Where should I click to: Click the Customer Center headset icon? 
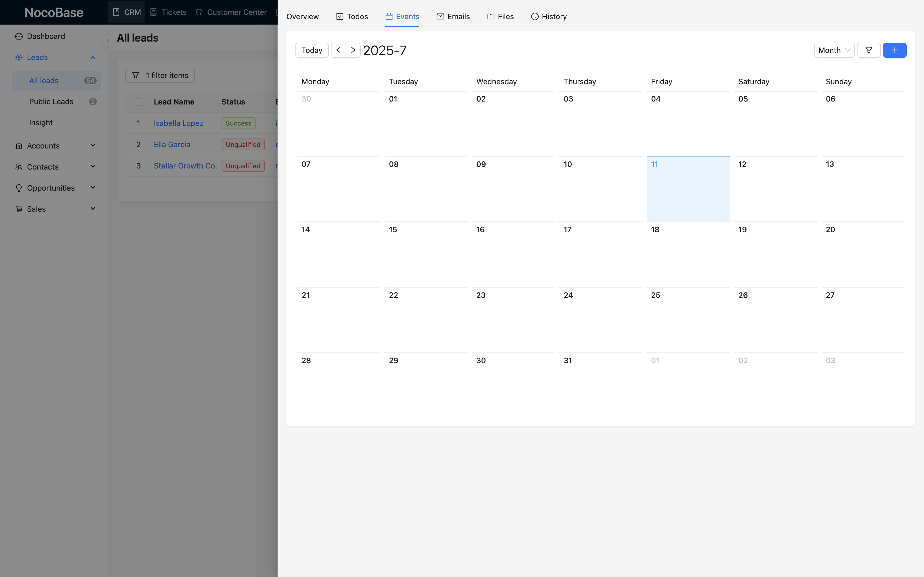click(199, 12)
